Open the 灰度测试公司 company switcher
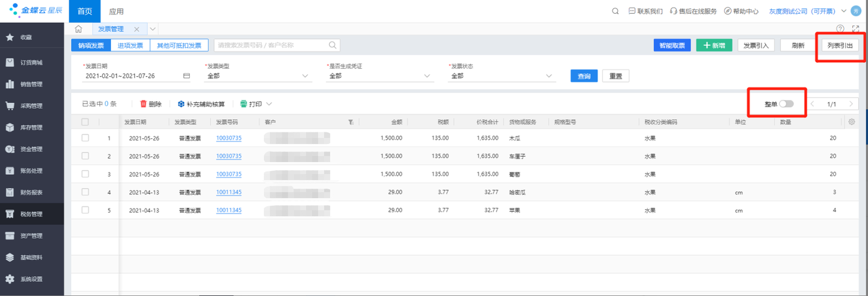868x296 pixels. (x=807, y=11)
